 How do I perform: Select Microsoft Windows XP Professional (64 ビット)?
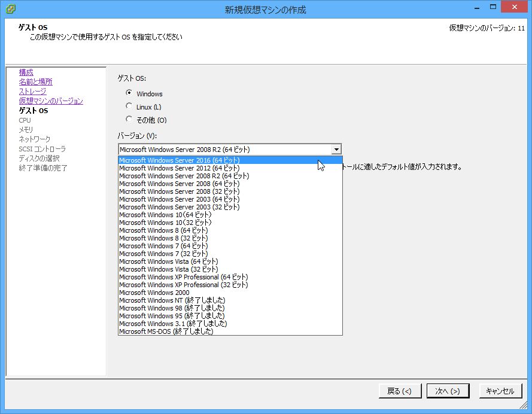click(230, 277)
